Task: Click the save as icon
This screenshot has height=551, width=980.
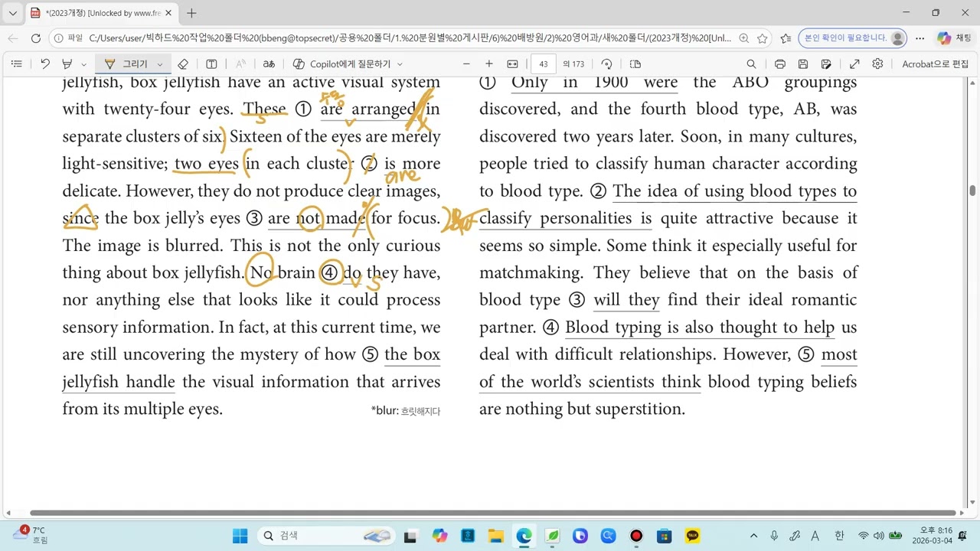Action: tap(826, 64)
